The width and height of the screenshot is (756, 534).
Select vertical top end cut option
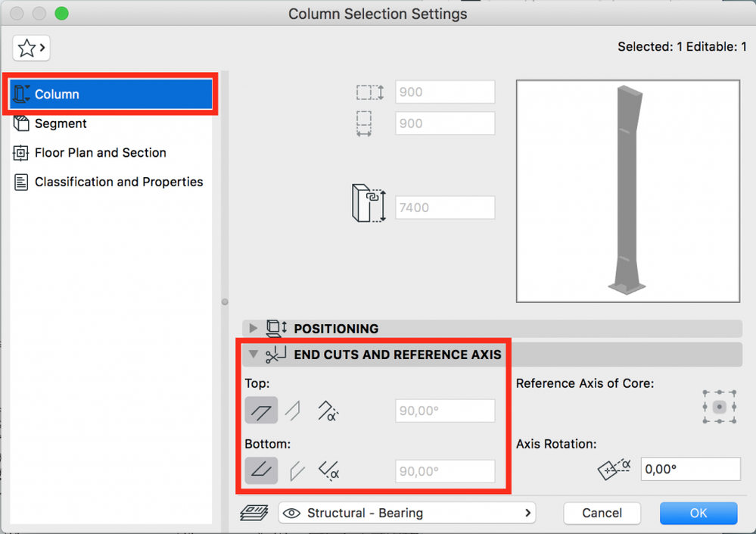[293, 411]
